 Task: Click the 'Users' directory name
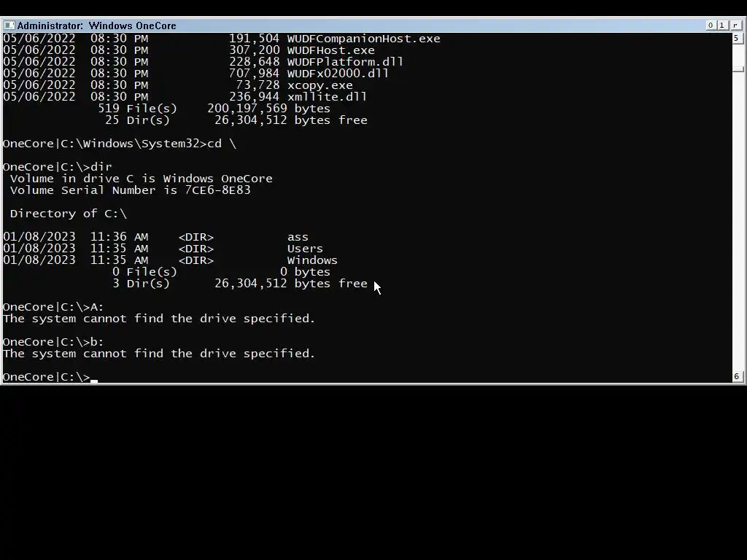pos(305,249)
